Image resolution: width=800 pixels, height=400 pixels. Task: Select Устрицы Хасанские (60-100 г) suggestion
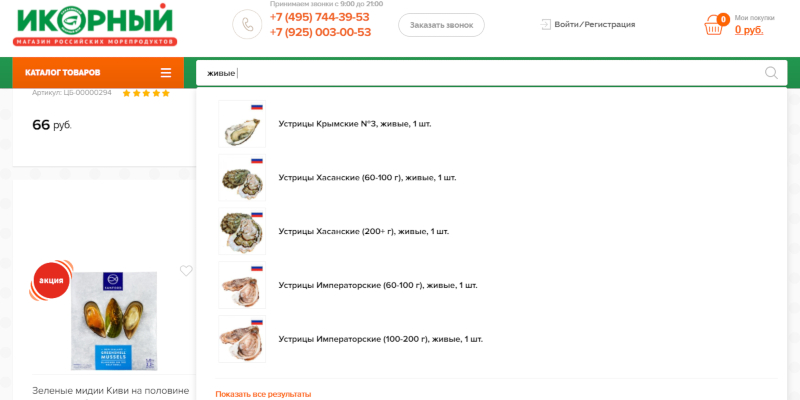coord(367,178)
